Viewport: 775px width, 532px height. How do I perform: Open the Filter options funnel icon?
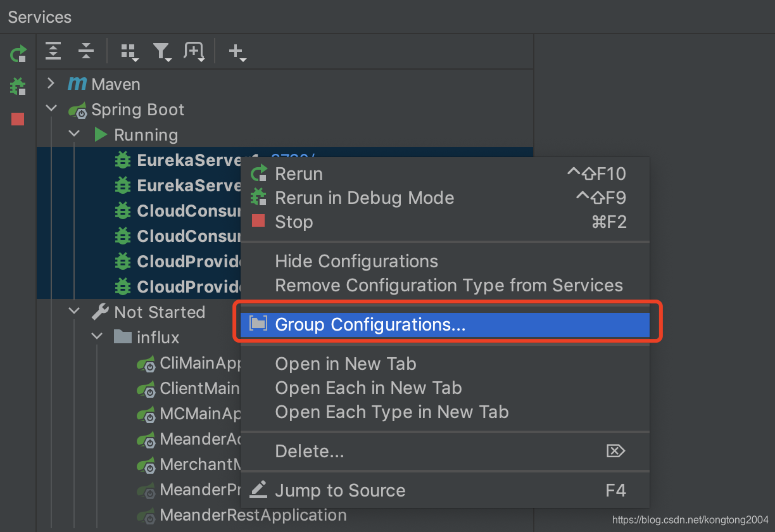pyautogui.click(x=161, y=51)
